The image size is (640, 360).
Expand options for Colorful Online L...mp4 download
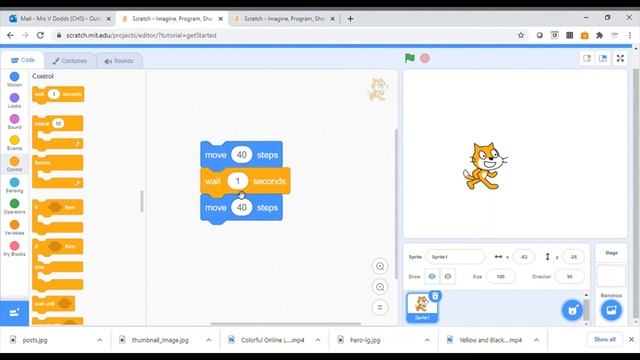(x=318, y=340)
